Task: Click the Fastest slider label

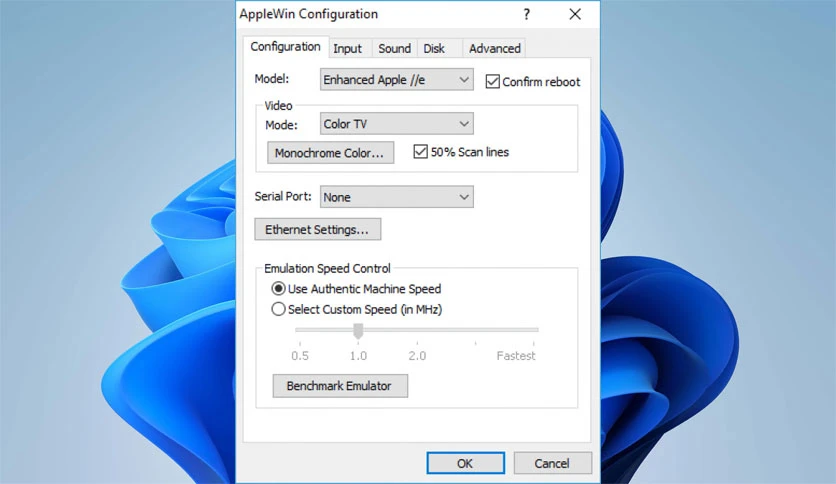Action: 516,356
